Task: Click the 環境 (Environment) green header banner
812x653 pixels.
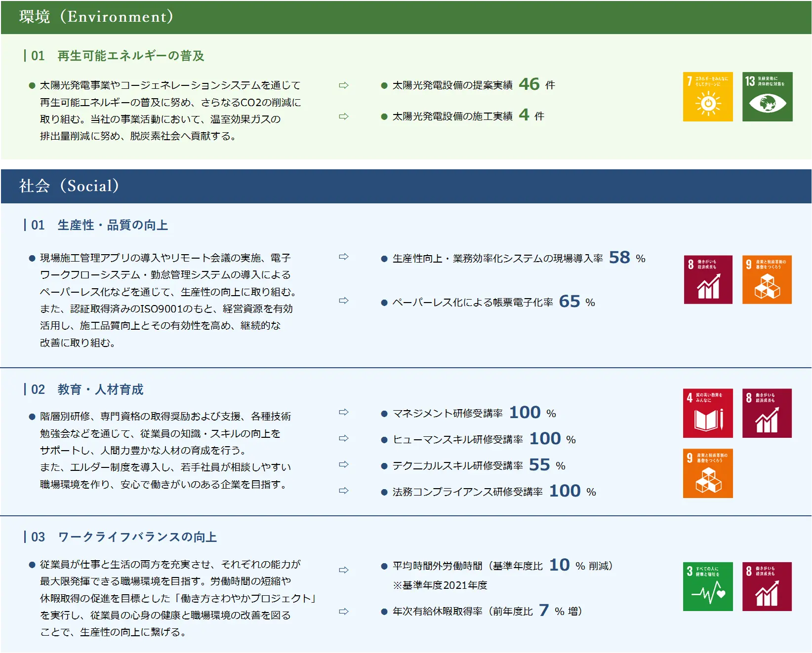Action: [x=406, y=17]
